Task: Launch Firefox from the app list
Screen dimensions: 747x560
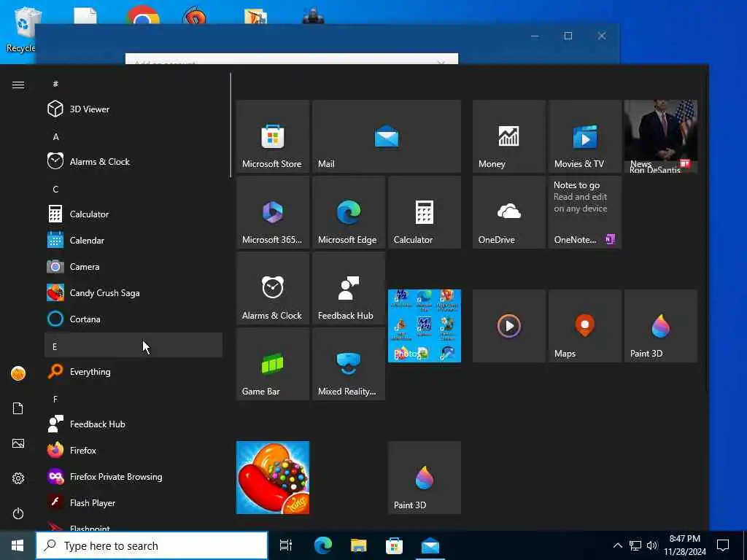Action: (133, 450)
